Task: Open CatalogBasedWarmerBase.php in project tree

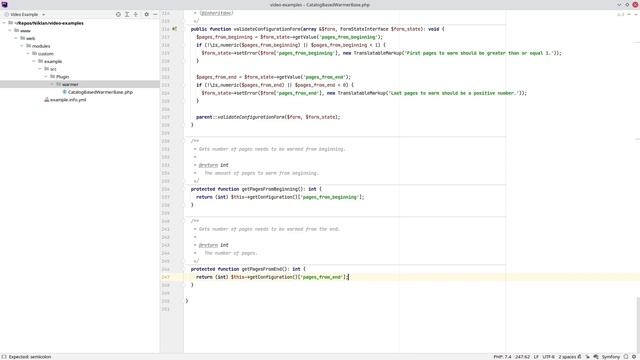Action: (100, 92)
